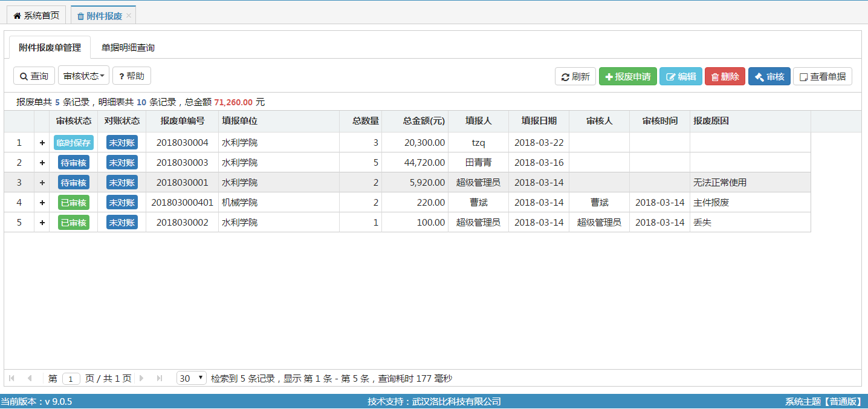Expand row 1 with the plus sign
The image size is (868, 409).
coord(42,143)
